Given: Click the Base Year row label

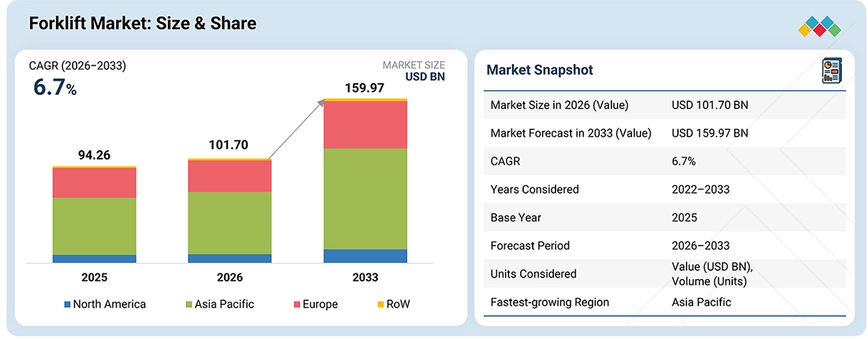Looking at the screenshot, I should click(x=516, y=217).
